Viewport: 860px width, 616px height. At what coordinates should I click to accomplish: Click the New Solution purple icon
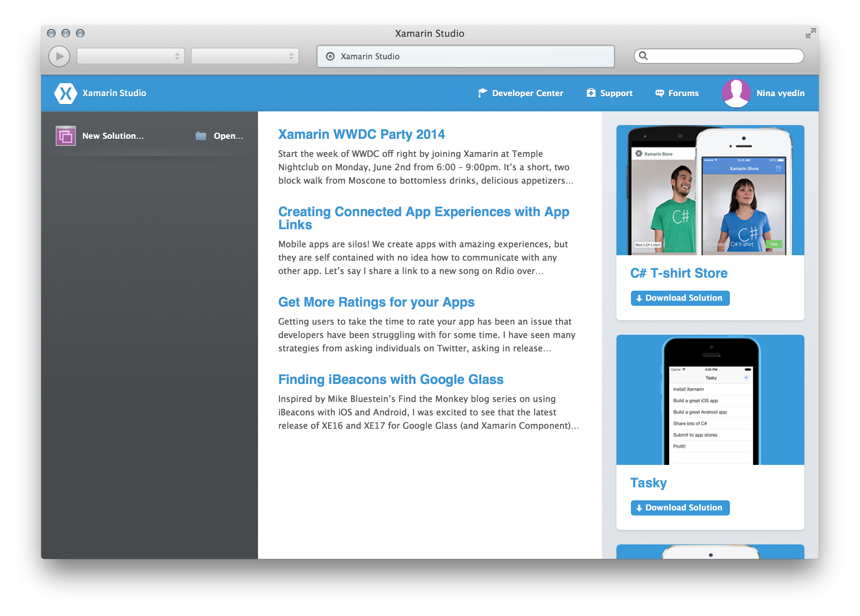pyautogui.click(x=66, y=136)
